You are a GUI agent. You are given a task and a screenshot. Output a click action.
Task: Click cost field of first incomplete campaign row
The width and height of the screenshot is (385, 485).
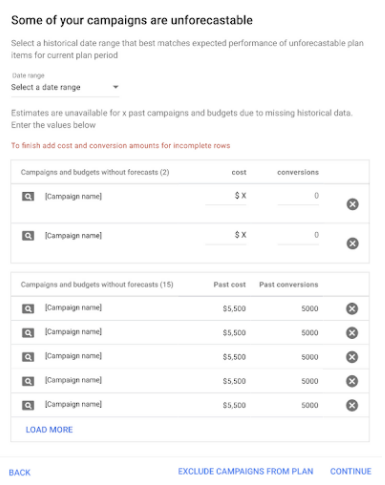[226, 197]
